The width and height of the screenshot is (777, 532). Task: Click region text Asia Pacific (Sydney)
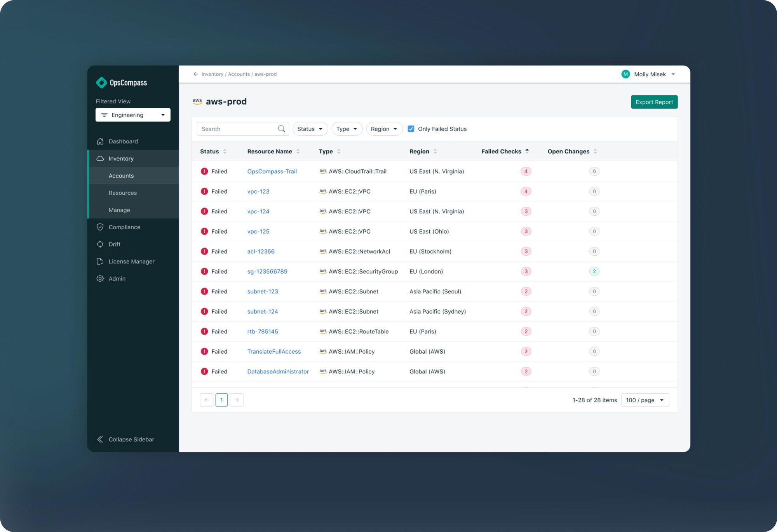[437, 311]
